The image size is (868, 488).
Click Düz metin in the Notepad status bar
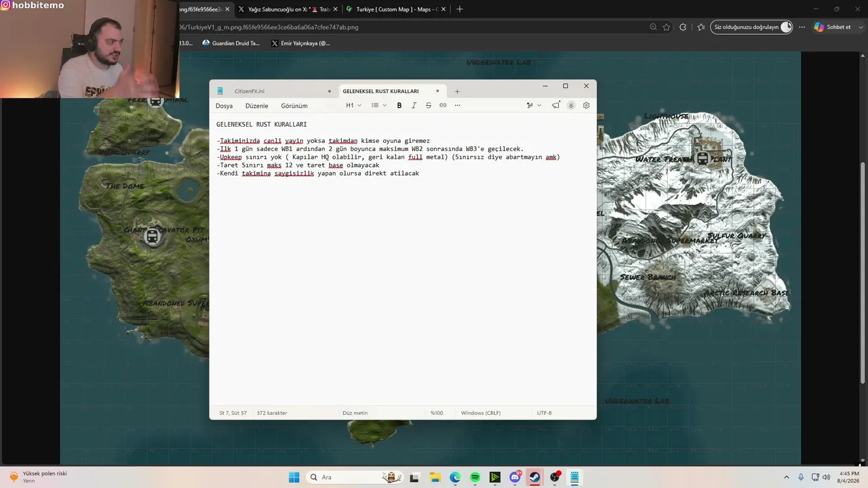355,413
